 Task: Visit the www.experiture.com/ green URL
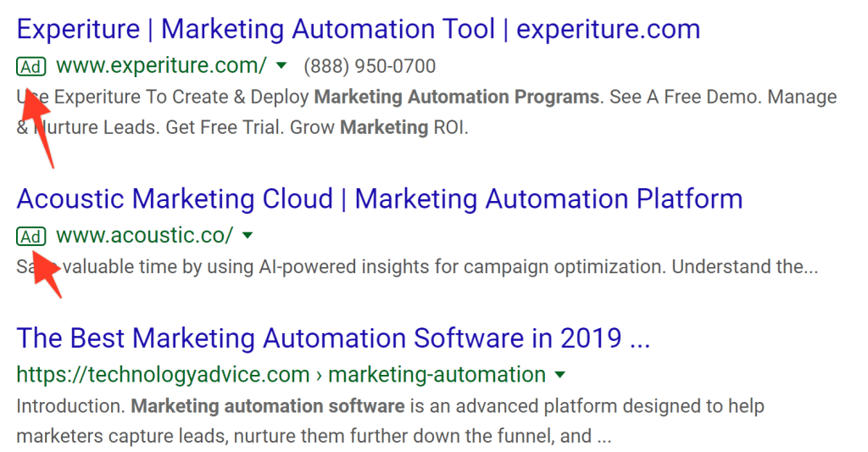coord(162,66)
